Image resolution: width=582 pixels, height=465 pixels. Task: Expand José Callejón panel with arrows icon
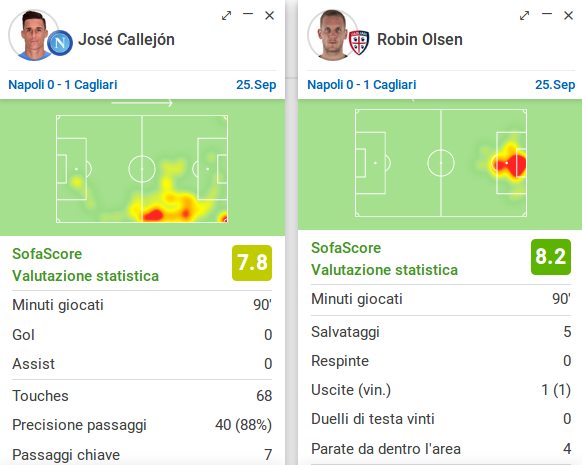coord(226,16)
